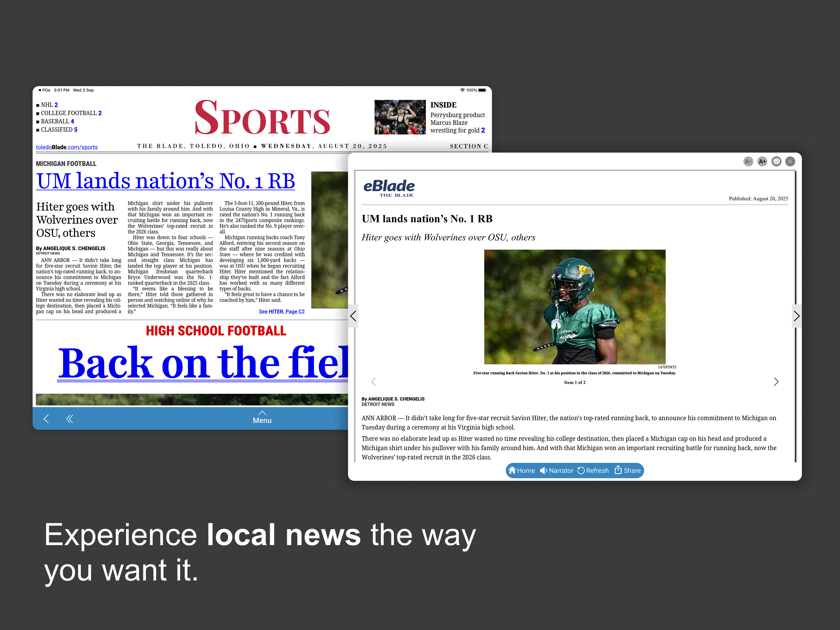Follow the See HITER, Page C2 link
The width and height of the screenshot is (840, 630).
pos(281,311)
